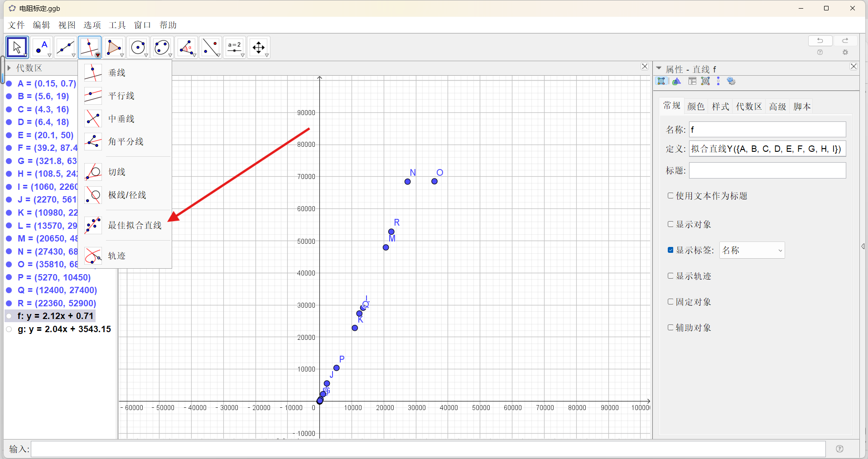Image resolution: width=868 pixels, height=459 pixels.
Task: Click the red perpendicular tool dropdown triangle
Action: click(x=97, y=55)
